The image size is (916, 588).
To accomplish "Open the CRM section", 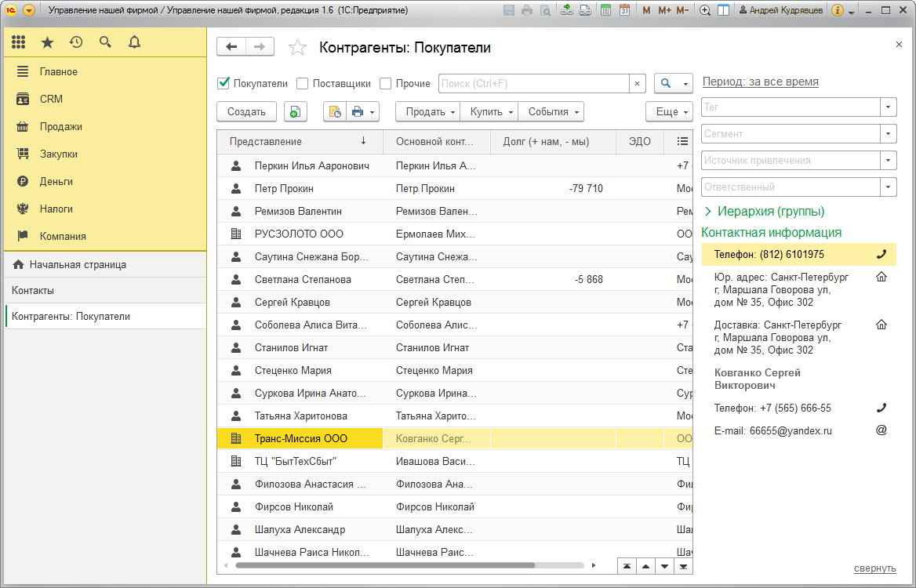I will [x=51, y=100].
